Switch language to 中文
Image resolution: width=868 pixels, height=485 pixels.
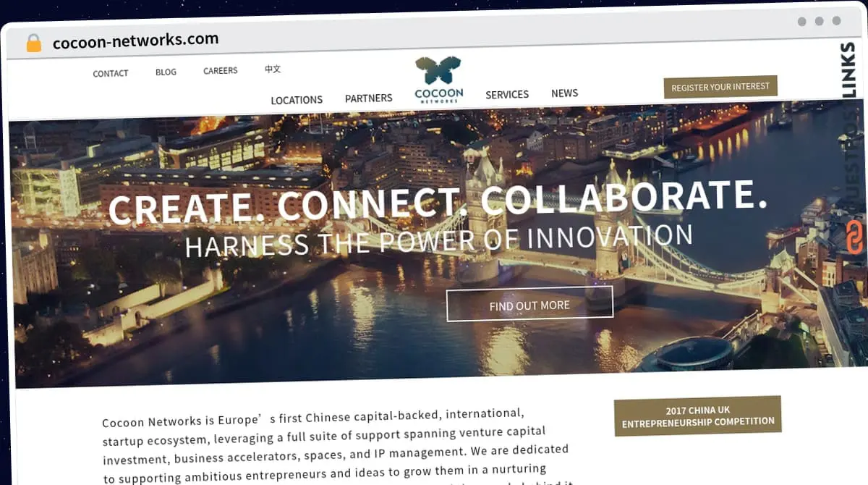tap(273, 69)
